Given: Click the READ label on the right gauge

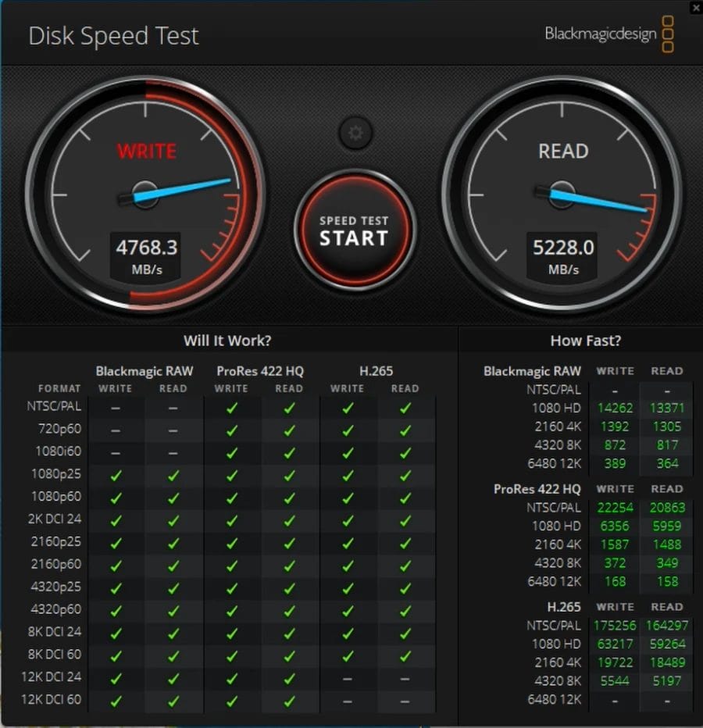Looking at the screenshot, I should 563,152.
